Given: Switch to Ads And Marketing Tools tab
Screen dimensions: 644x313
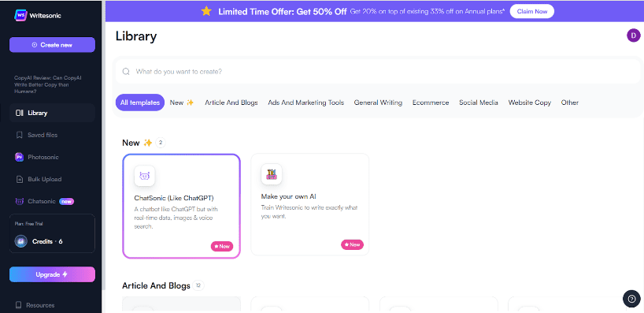Looking at the screenshot, I should pos(306,102).
